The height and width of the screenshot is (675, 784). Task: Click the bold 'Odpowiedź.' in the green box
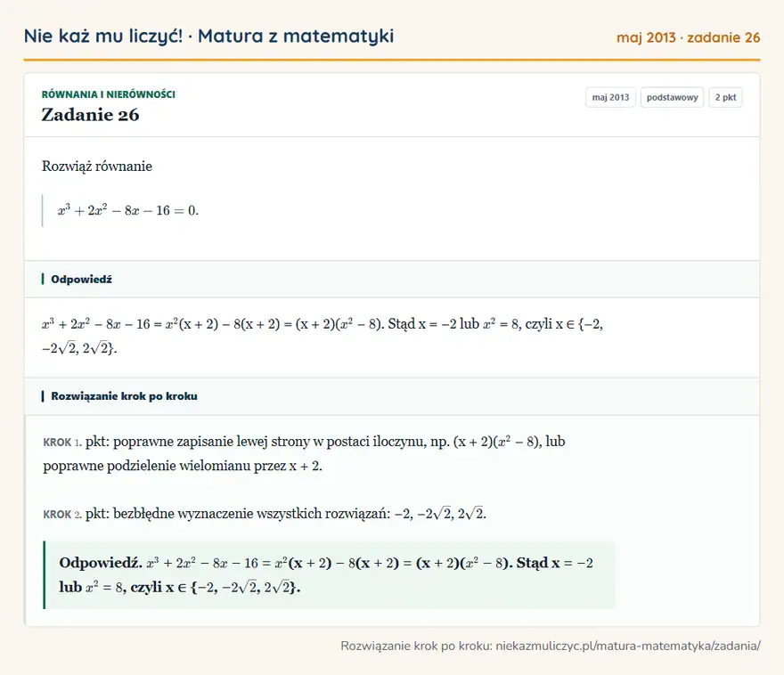click(101, 563)
